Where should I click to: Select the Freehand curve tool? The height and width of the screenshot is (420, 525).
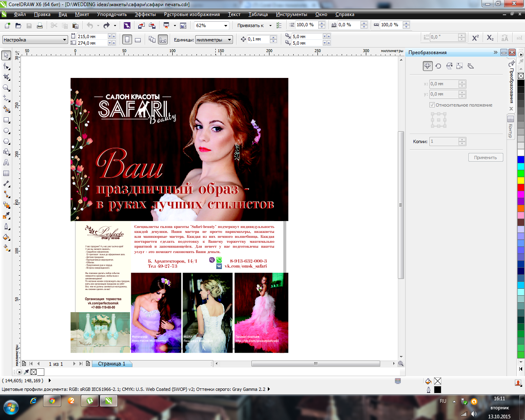[x=7, y=98]
